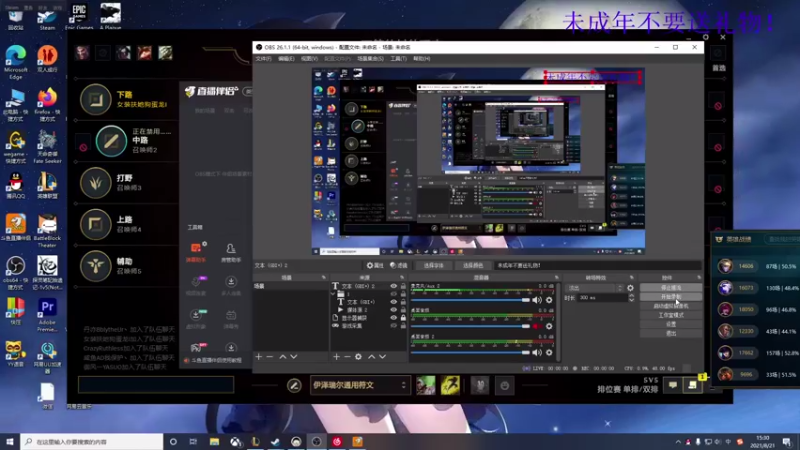This screenshot has width=800, height=450.
Task: Open Steam desktop shortcut
Action: click(x=47, y=18)
